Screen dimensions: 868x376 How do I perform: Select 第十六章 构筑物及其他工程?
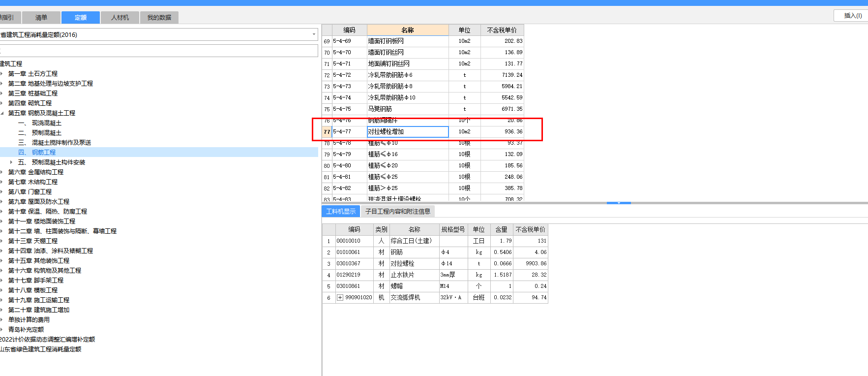coord(45,271)
